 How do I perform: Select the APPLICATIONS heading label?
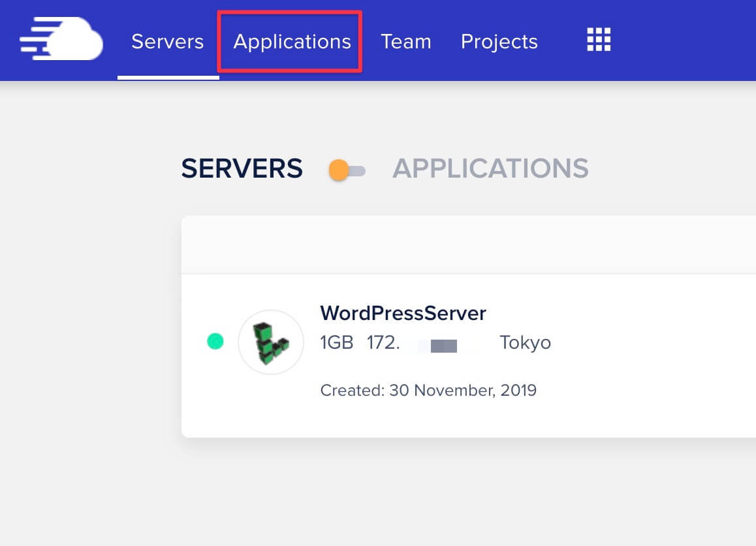490,169
